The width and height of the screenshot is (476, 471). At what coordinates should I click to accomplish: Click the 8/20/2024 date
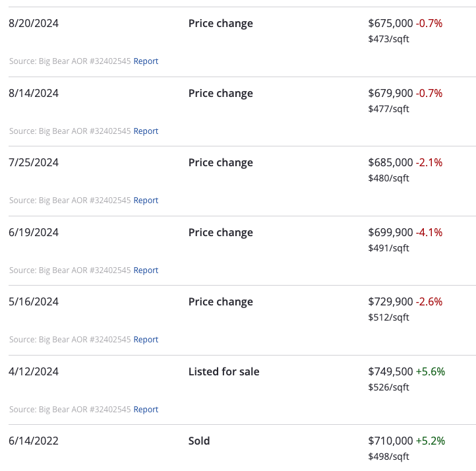click(x=34, y=24)
